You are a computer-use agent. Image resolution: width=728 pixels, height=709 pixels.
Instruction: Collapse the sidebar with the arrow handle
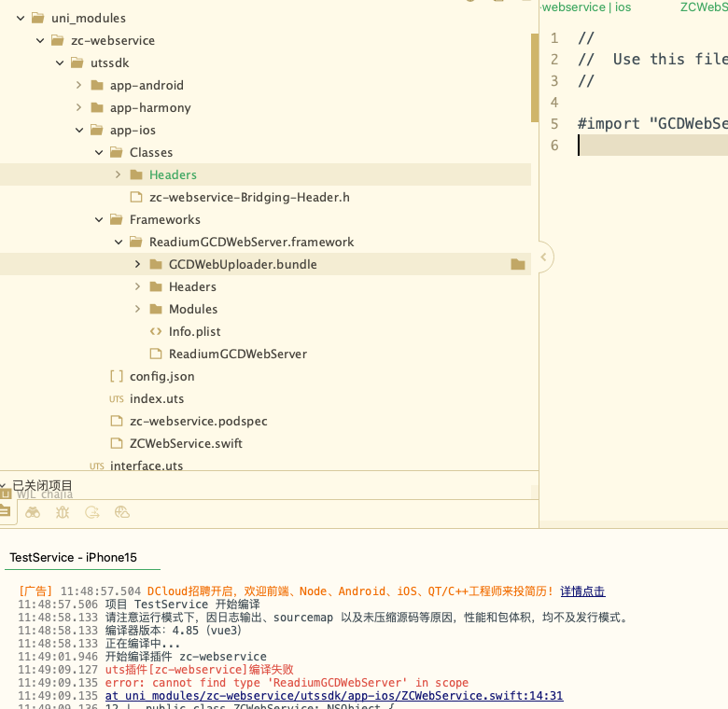pyautogui.click(x=544, y=257)
